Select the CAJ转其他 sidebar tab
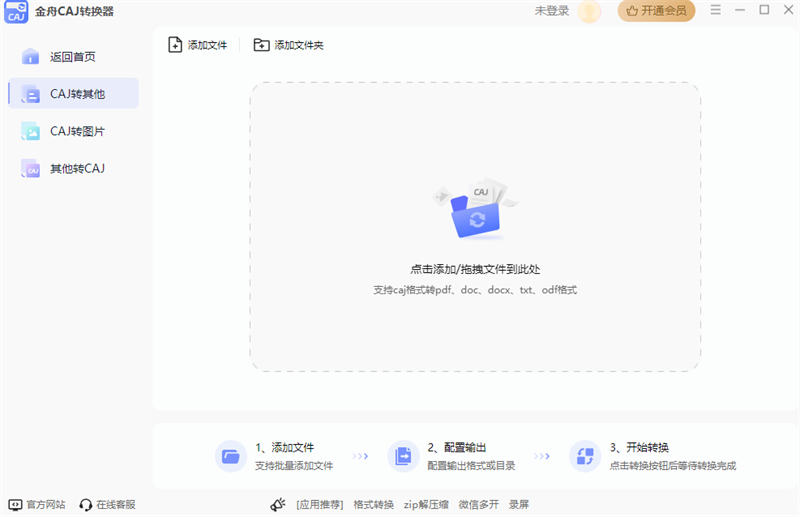 point(73,94)
